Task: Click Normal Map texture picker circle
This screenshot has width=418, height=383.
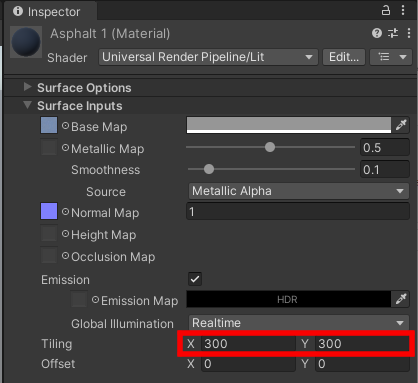Action: pos(66,212)
